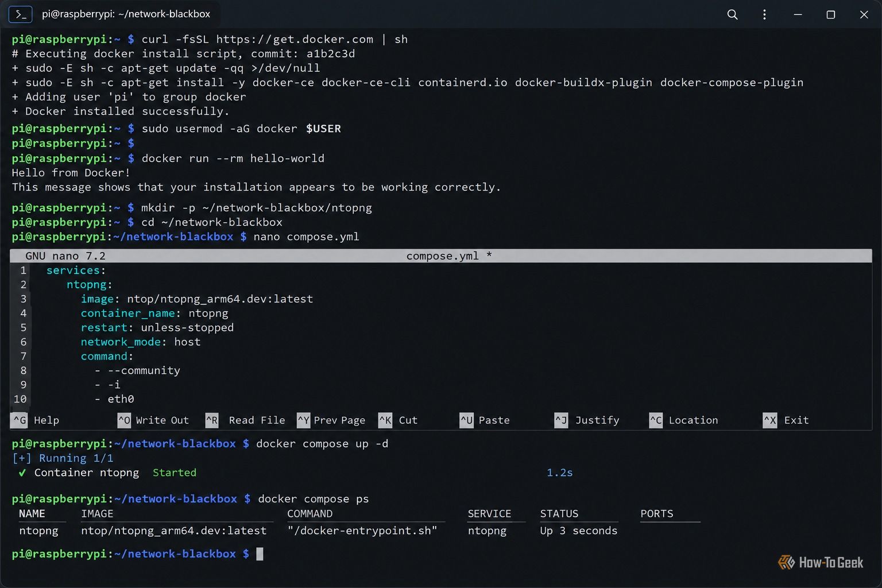882x588 pixels.
Task: Click 'network_mode' key on nano line 6
Action: point(121,342)
